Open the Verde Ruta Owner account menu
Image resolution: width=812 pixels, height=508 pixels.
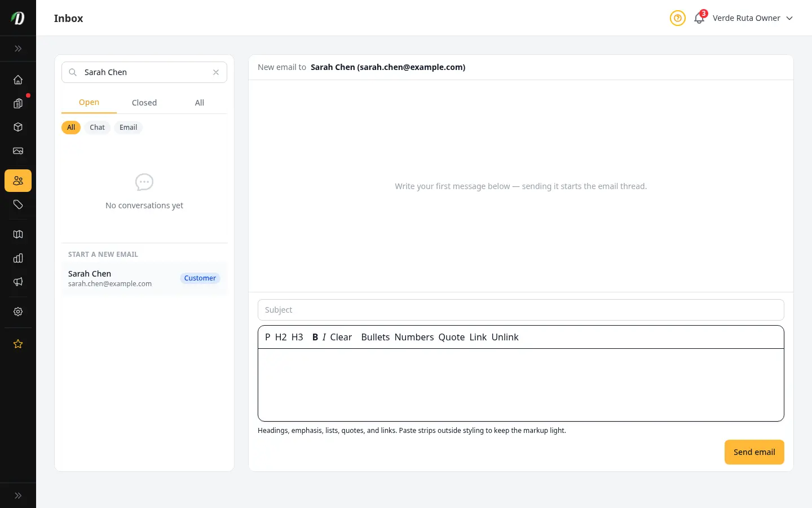coord(753,18)
